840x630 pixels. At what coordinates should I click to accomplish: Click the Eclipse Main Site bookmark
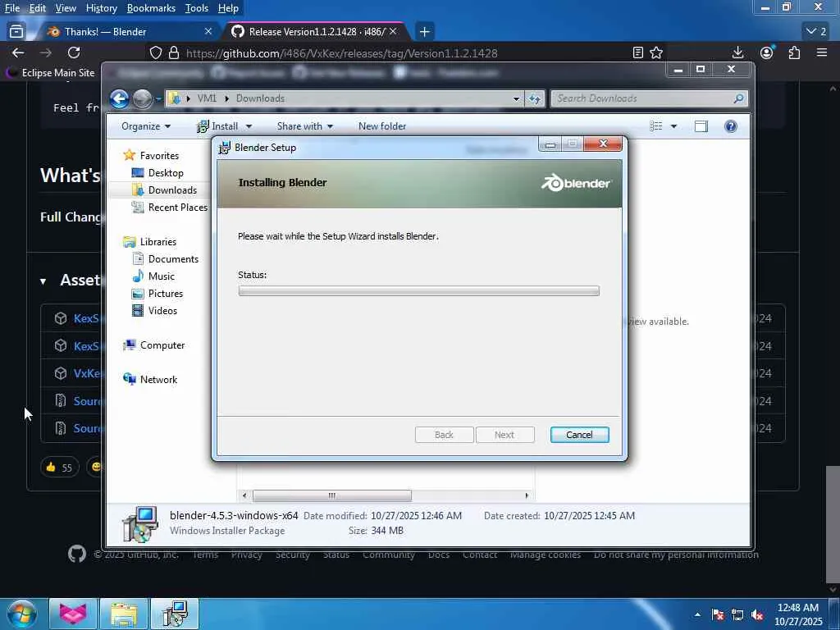pos(50,72)
